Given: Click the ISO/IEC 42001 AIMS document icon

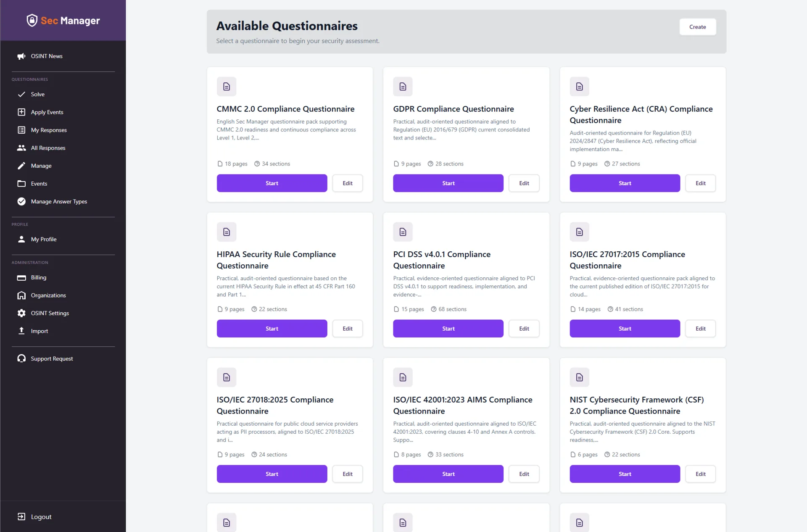Looking at the screenshot, I should click(x=403, y=377).
